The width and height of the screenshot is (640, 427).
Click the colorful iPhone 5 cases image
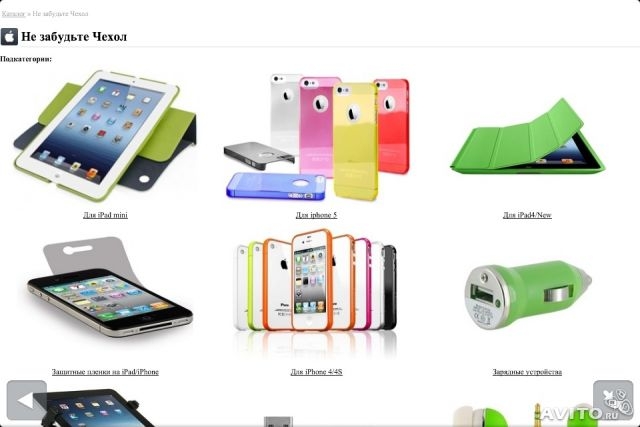(316, 137)
